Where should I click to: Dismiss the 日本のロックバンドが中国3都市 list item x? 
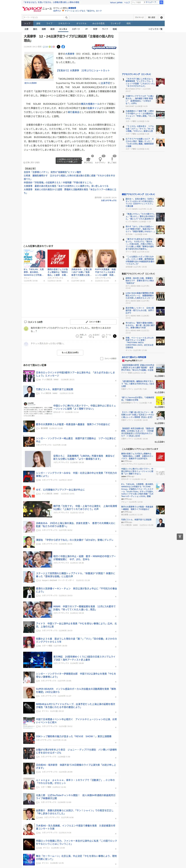tap(116, 381)
